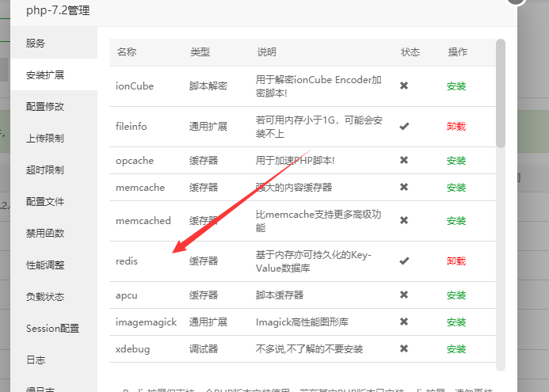View 负载状态 tab
This screenshot has height=392, width=549.
point(54,296)
